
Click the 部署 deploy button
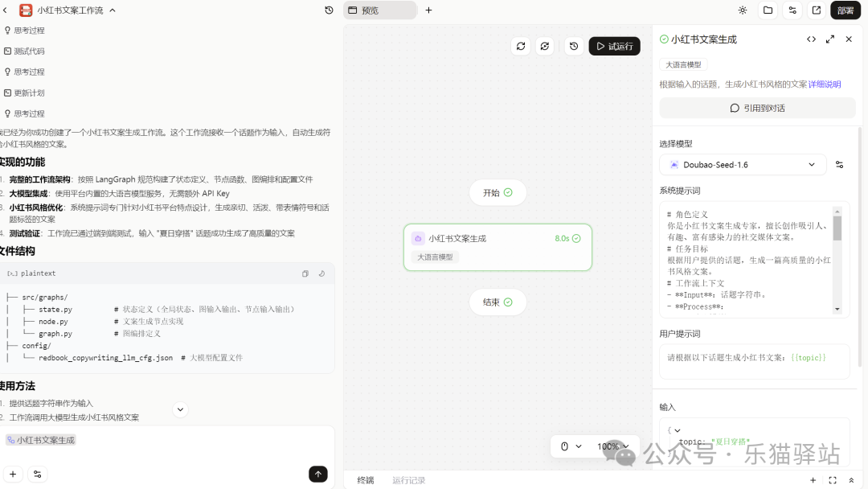845,10
